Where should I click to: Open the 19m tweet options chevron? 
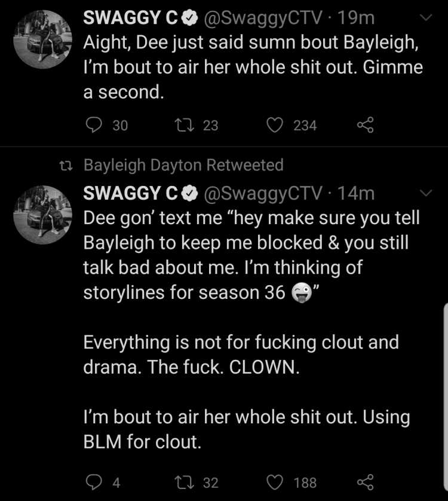coord(426,17)
